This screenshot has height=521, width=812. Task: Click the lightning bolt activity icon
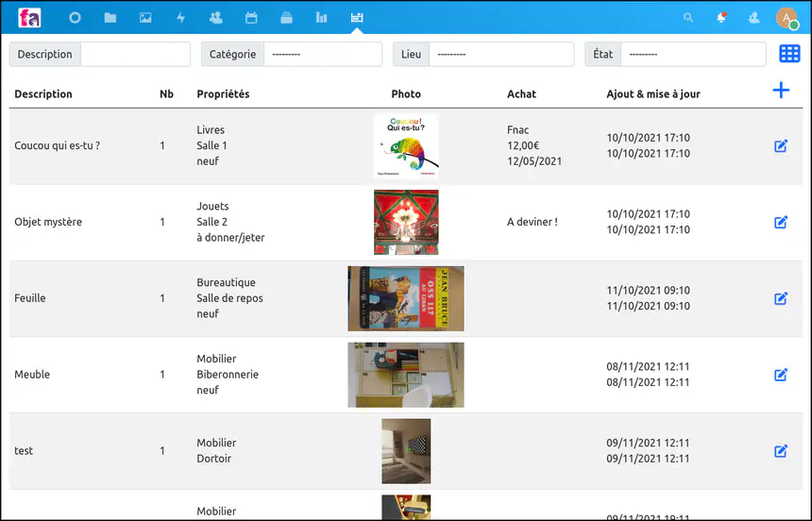click(180, 18)
